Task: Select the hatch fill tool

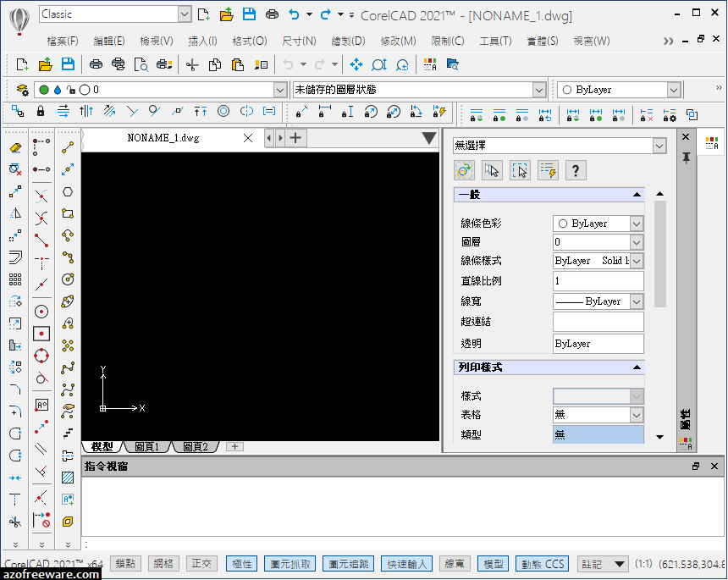Action: (x=66, y=477)
